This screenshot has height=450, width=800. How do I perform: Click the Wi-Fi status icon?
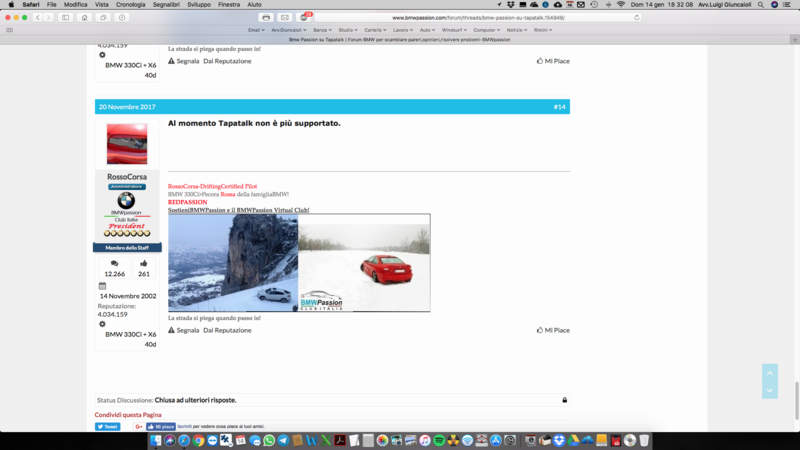pos(621,5)
